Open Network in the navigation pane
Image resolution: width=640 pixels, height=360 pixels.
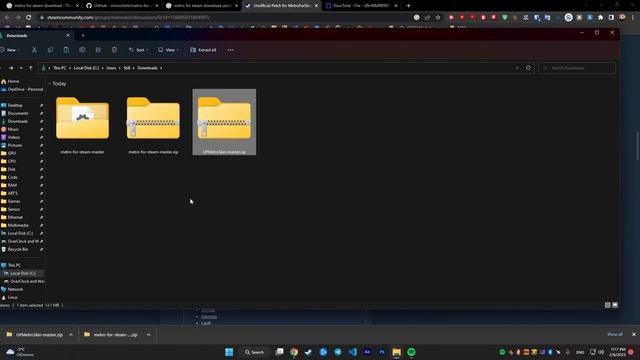16,289
